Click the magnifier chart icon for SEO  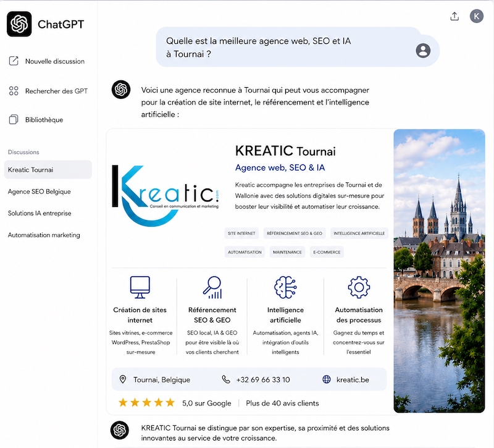pos(212,287)
